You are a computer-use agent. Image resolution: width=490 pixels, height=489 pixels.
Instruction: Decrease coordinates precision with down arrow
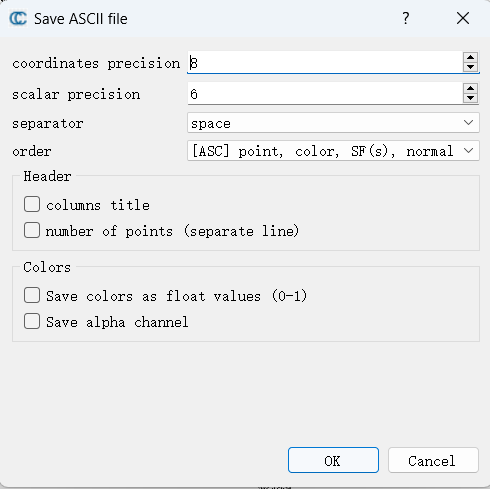[x=470, y=67]
